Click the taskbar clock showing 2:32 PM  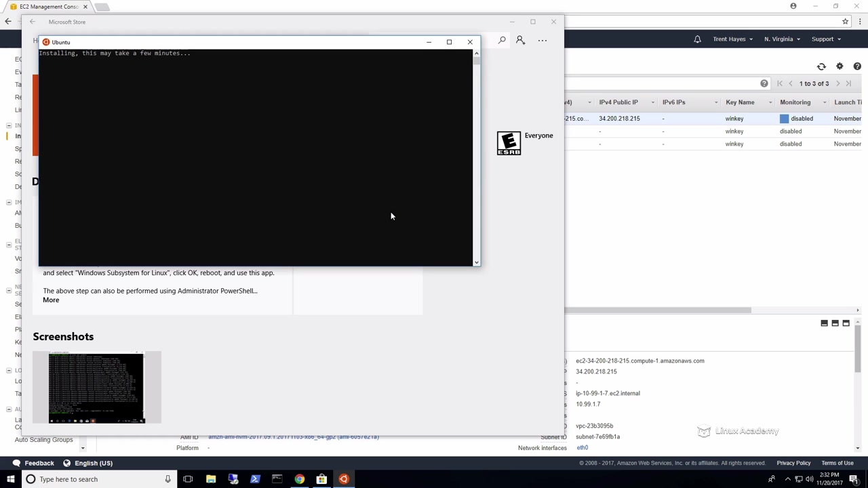pyautogui.click(x=829, y=479)
